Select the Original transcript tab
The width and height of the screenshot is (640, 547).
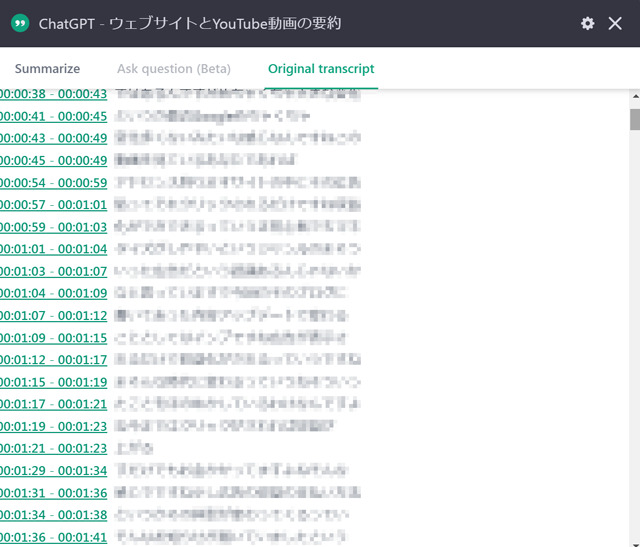(x=321, y=69)
